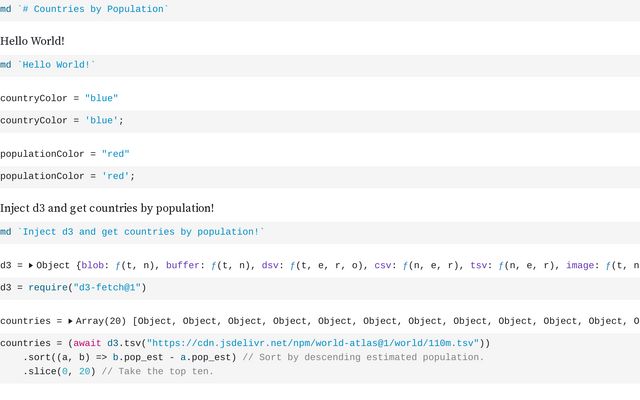Click the 'dsv' property in d3 output
This screenshot has width=640, height=400.
click(271, 265)
